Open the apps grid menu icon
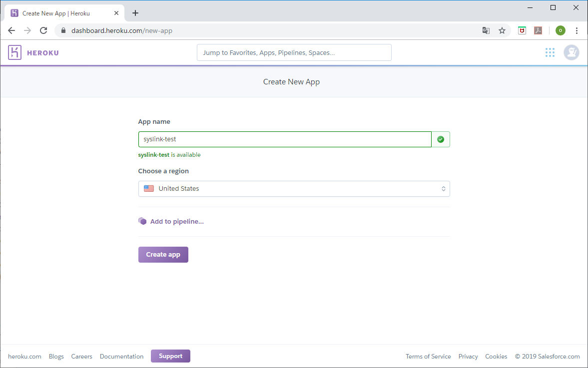This screenshot has height=368, width=588. [x=550, y=52]
